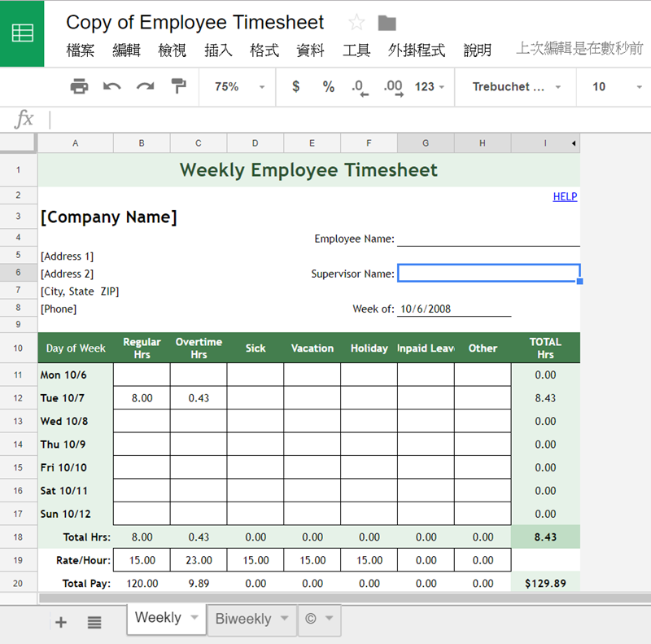Add a new sheet with plus icon
Viewport: 651px width, 644px height.
[x=61, y=622]
